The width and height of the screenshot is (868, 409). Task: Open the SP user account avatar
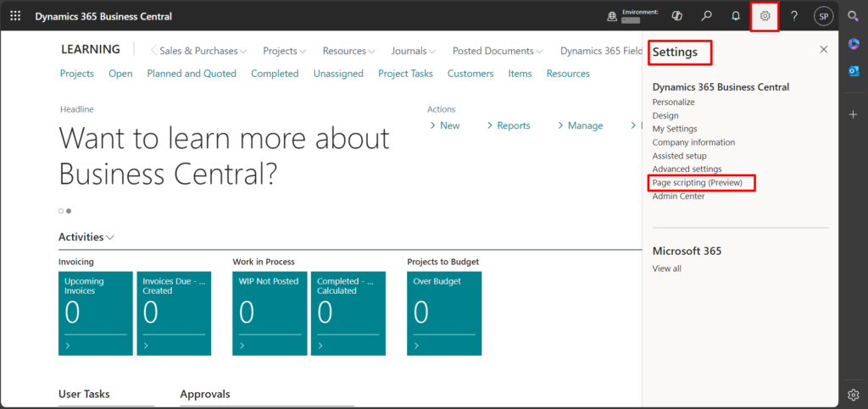pos(824,16)
